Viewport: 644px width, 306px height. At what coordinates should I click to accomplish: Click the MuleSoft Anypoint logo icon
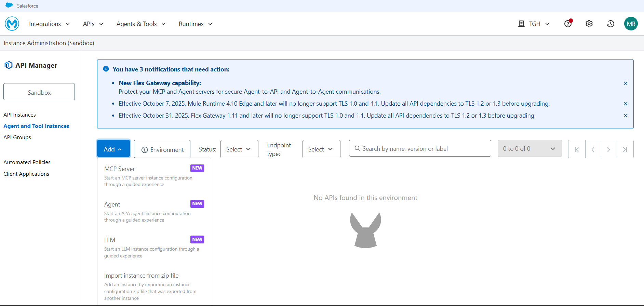pos(12,24)
